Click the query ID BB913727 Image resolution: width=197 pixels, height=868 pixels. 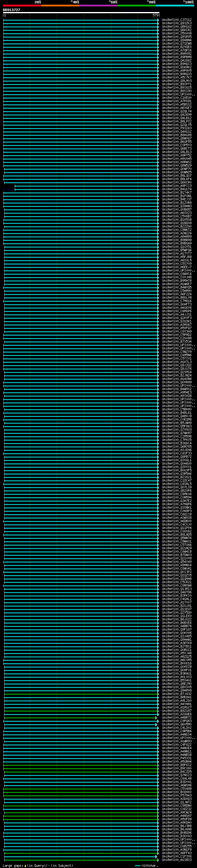[x=11, y=10]
